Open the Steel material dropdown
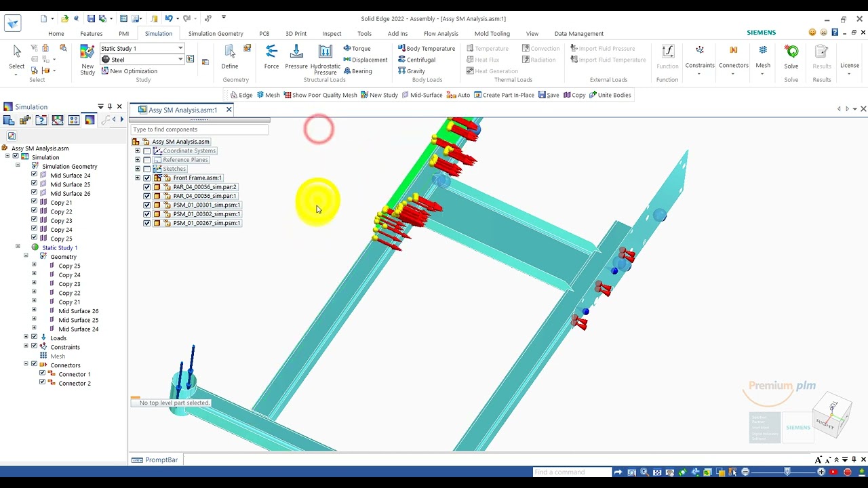This screenshot has width=868, height=488. point(180,60)
